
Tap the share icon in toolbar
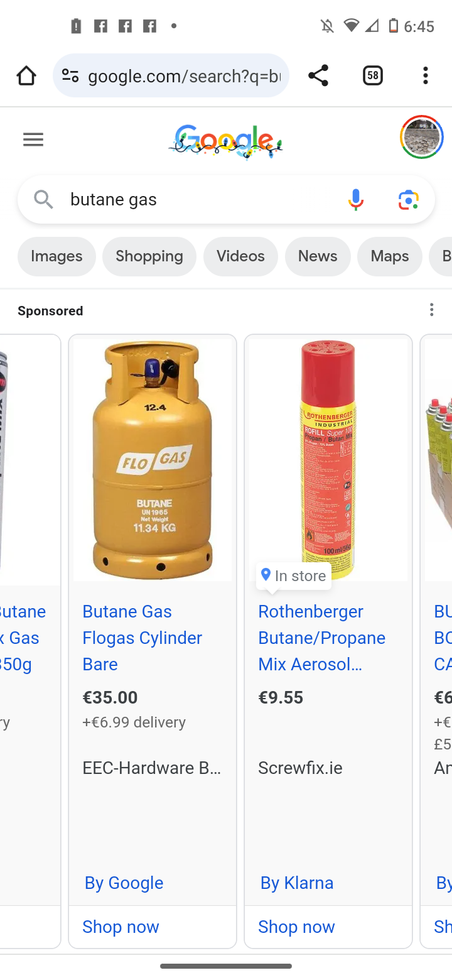click(x=318, y=76)
